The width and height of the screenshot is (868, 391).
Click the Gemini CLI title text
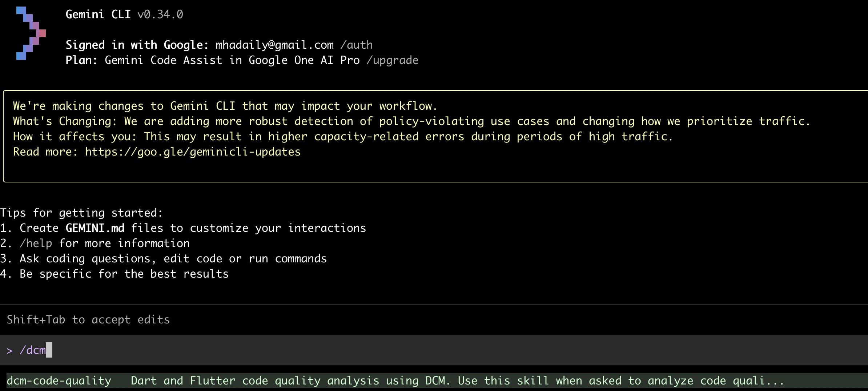pyautogui.click(x=98, y=15)
